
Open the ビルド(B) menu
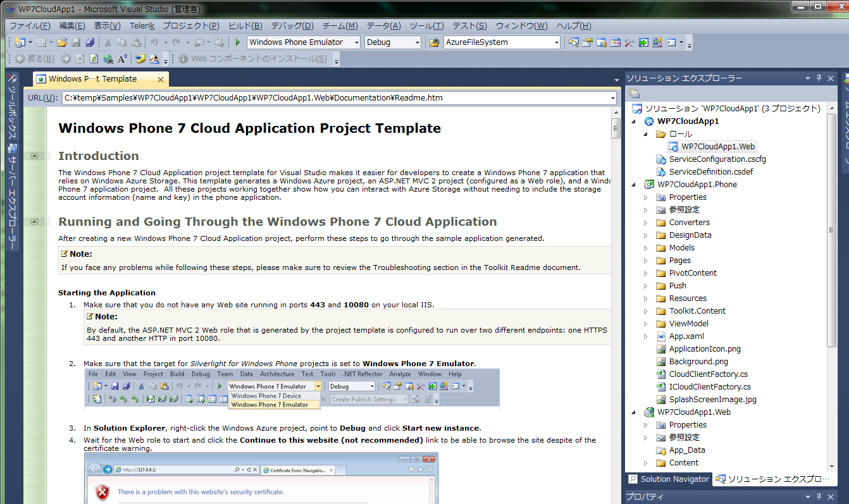245,26
